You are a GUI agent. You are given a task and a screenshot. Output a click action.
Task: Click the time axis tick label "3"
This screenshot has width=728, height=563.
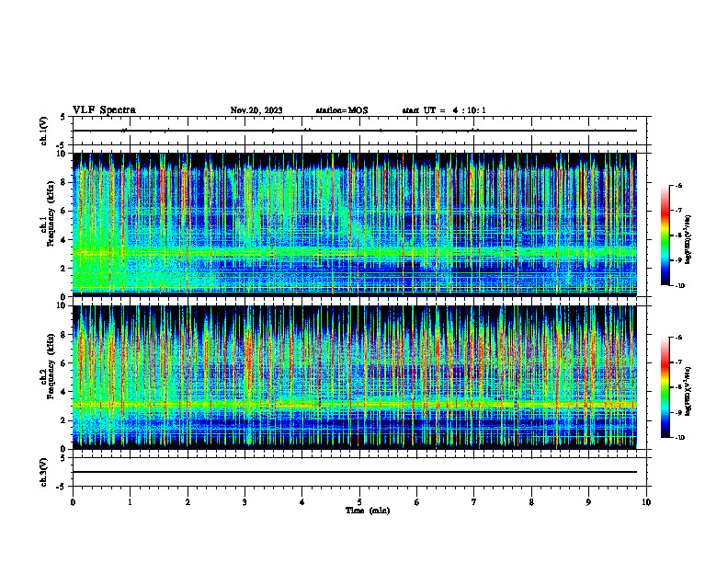245,502
